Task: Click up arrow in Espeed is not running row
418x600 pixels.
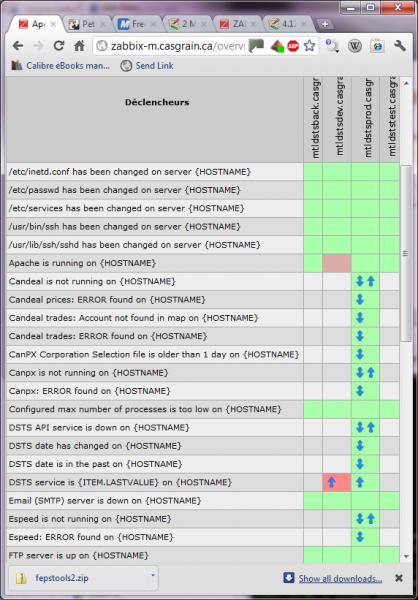Action: (371, 519)
